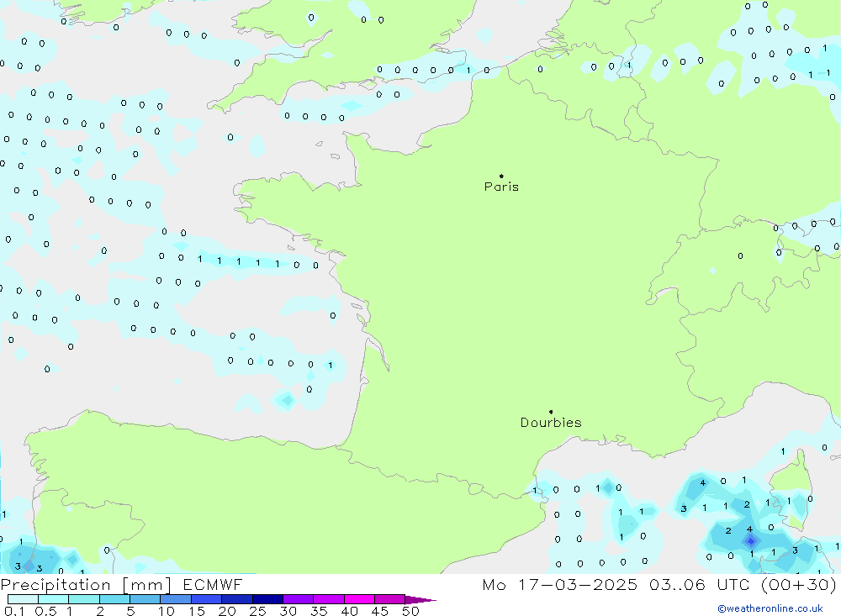Click the Paris city label
Screen dimensions: 841x616
501,187
